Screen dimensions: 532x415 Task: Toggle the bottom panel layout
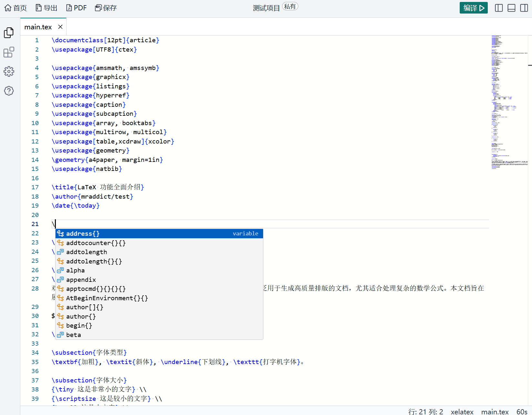tap(511, 8)
